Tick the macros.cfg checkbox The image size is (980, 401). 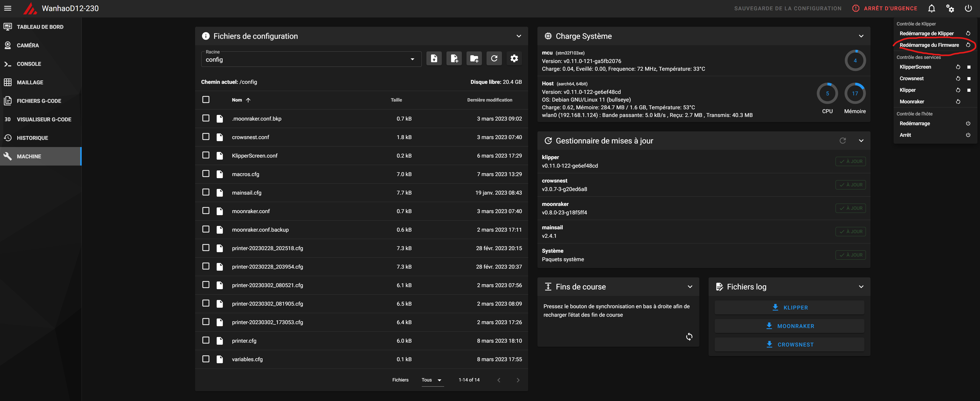tap(206, 174)
